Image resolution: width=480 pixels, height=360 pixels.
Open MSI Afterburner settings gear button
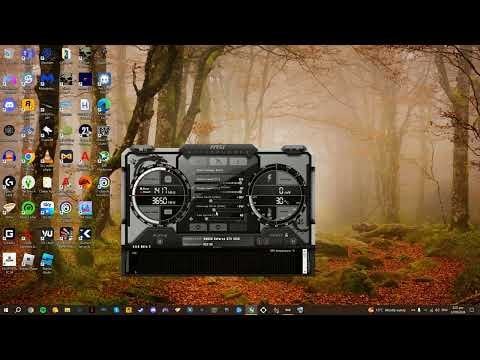click(198, 227)
